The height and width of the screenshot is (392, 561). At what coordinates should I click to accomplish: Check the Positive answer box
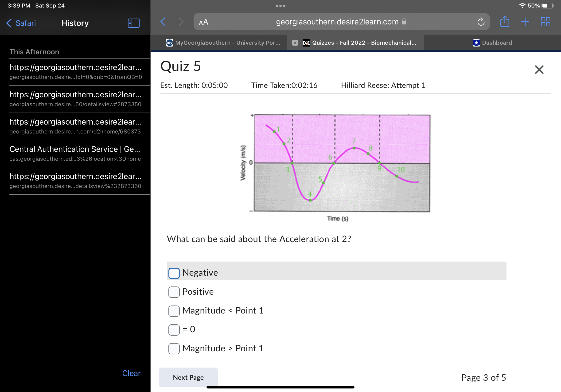(174, 292)
